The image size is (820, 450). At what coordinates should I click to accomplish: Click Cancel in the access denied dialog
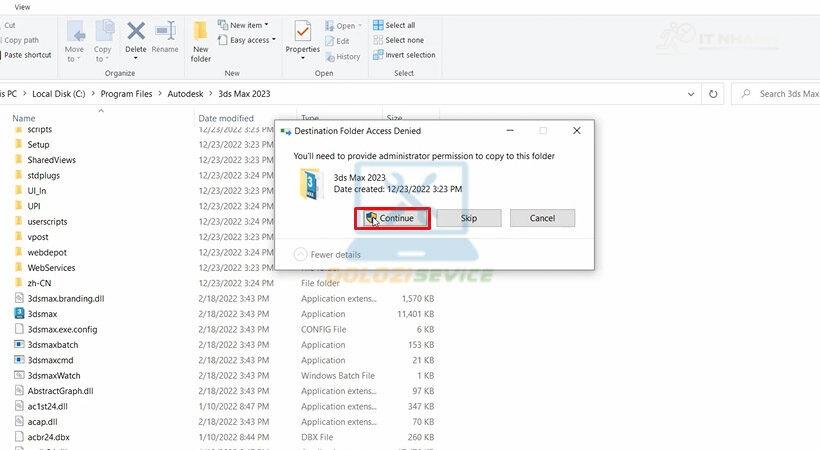coord(542,218)
